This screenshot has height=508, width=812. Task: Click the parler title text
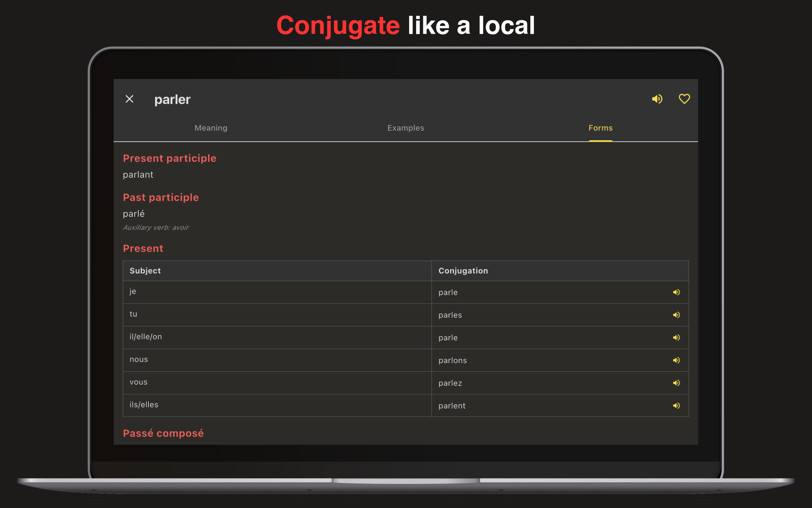[x=172, y=99]
